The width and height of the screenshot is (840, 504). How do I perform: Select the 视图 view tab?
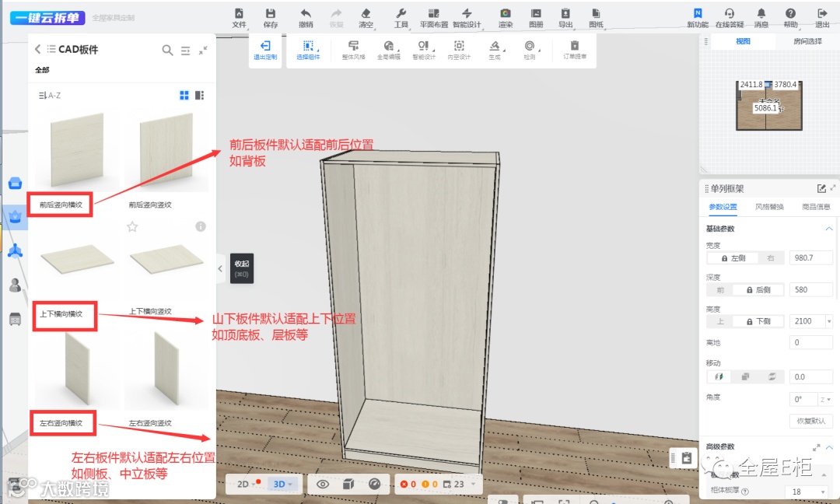point(743,41)
